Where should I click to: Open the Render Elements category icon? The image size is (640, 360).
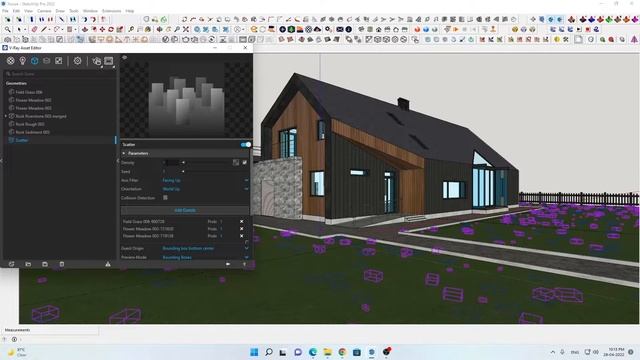(47, 61)
